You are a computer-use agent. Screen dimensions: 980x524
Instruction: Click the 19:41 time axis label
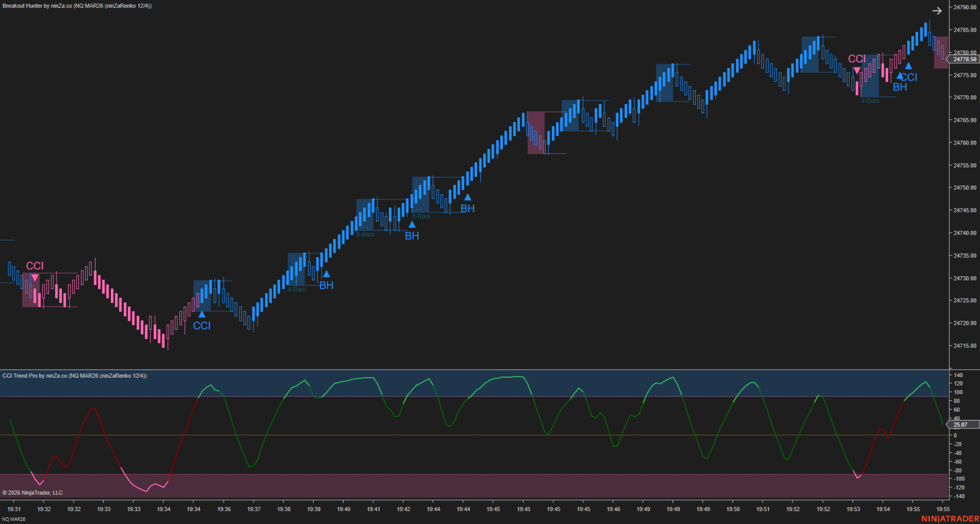coord(374,509)
